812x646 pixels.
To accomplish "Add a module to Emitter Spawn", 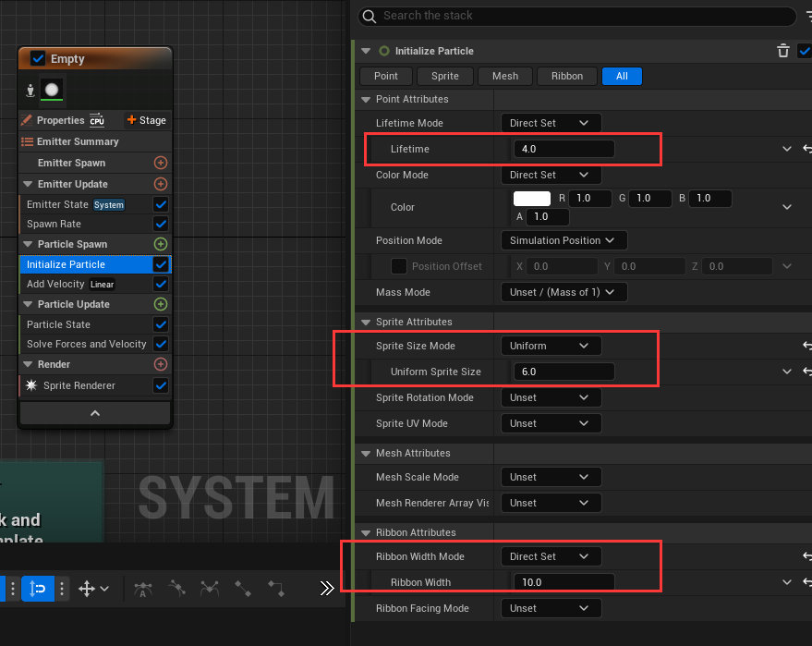I will click(161, 163).
